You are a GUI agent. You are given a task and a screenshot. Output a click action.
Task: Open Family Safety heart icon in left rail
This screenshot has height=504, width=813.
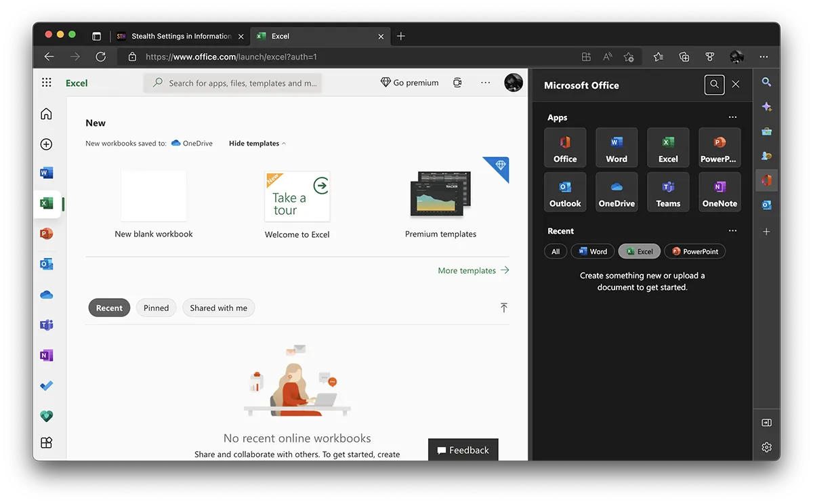46,416
